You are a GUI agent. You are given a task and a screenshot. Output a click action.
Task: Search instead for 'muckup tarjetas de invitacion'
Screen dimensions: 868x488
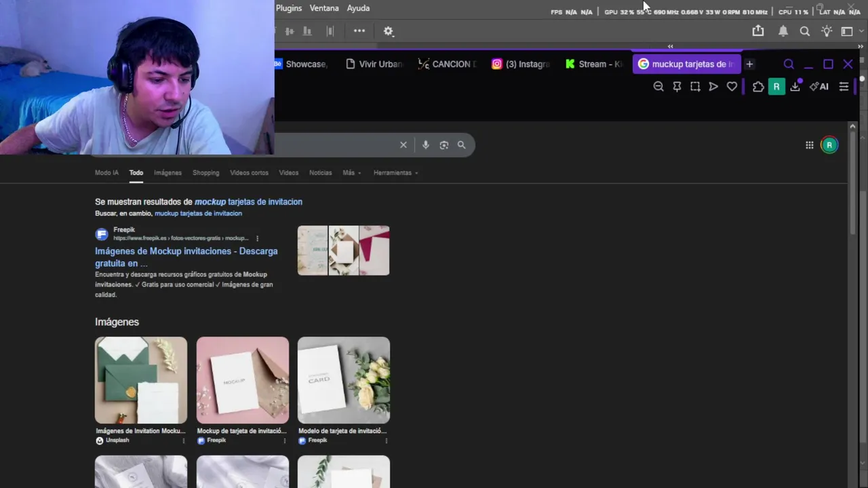(198, 213)
